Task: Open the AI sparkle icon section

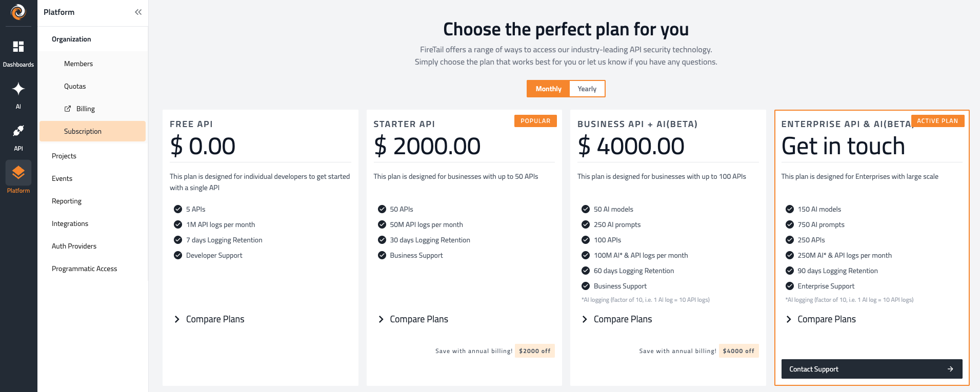Action: click(18, 89)
